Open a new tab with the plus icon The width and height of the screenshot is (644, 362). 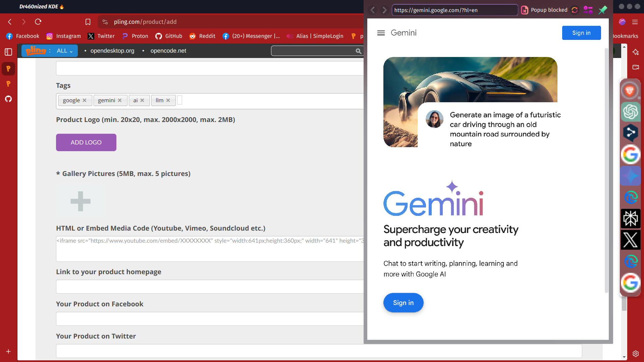[8, 351]
